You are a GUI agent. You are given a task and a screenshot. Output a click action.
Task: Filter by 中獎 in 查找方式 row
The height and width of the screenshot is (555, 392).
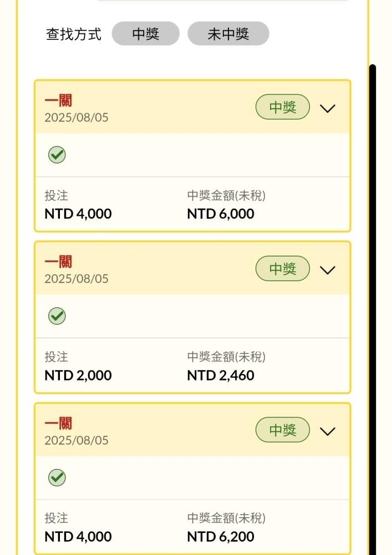pyautogui.click(x=146, y=34)
